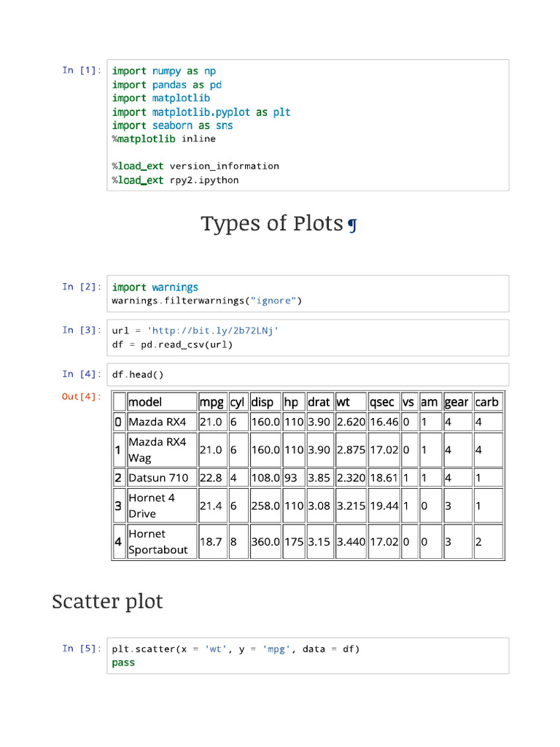Image resolution: width=560 pixels, height=747 pixels.
Task: Click the 'model' column header
Action: (145, 402)
